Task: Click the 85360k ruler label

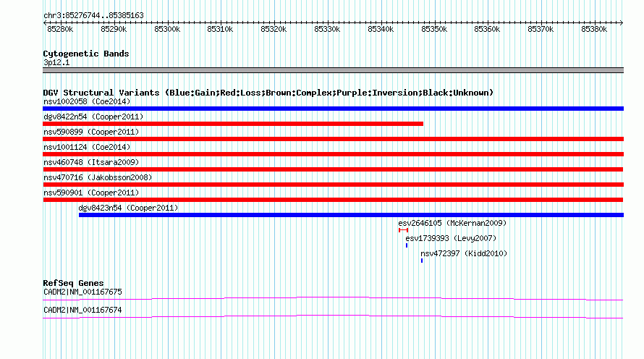Action: (487, 29)
